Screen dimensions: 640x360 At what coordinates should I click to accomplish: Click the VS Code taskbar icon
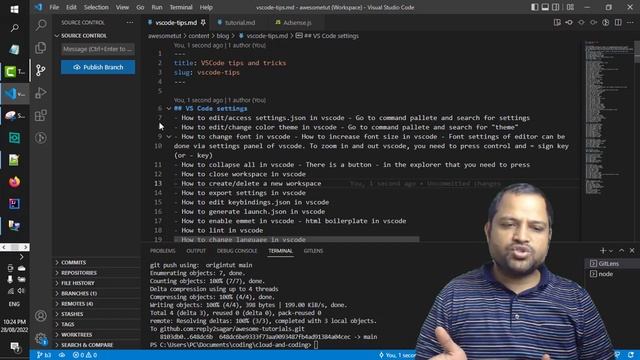coord(14,94)
